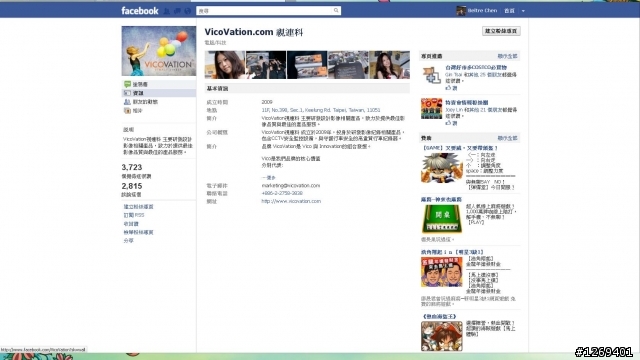
Task: Open the Keelung Rd. Taipei address link
Action: [x=321, y=110]
